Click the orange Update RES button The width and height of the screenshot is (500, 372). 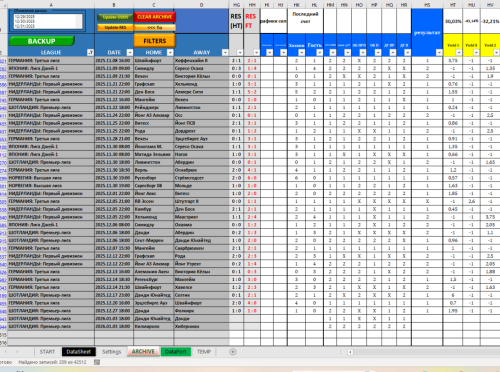(x=115, y=27)
